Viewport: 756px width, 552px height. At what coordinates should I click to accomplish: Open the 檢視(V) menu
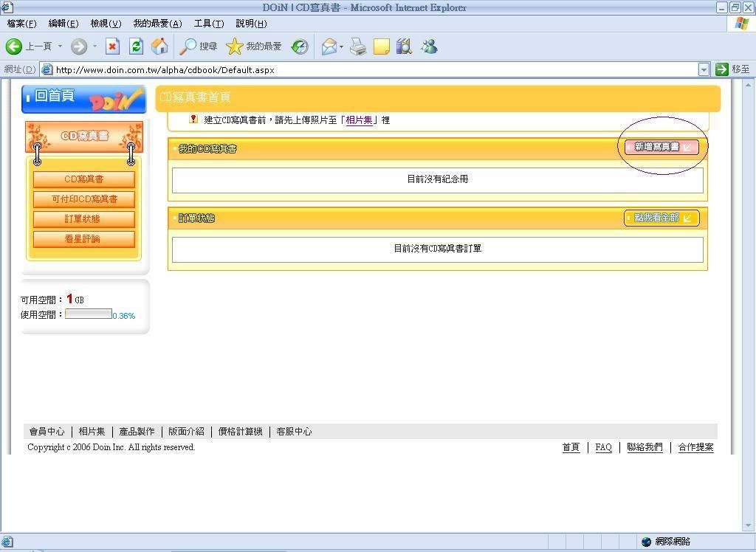click(x=106, y=24)
